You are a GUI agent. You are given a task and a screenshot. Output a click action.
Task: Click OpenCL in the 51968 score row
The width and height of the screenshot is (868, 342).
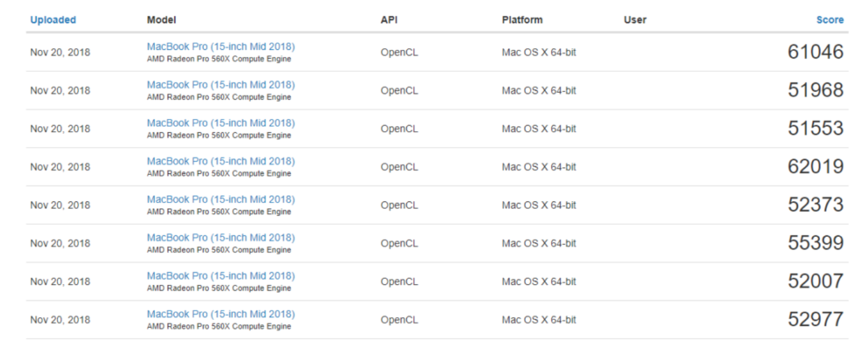coord(399,91)
